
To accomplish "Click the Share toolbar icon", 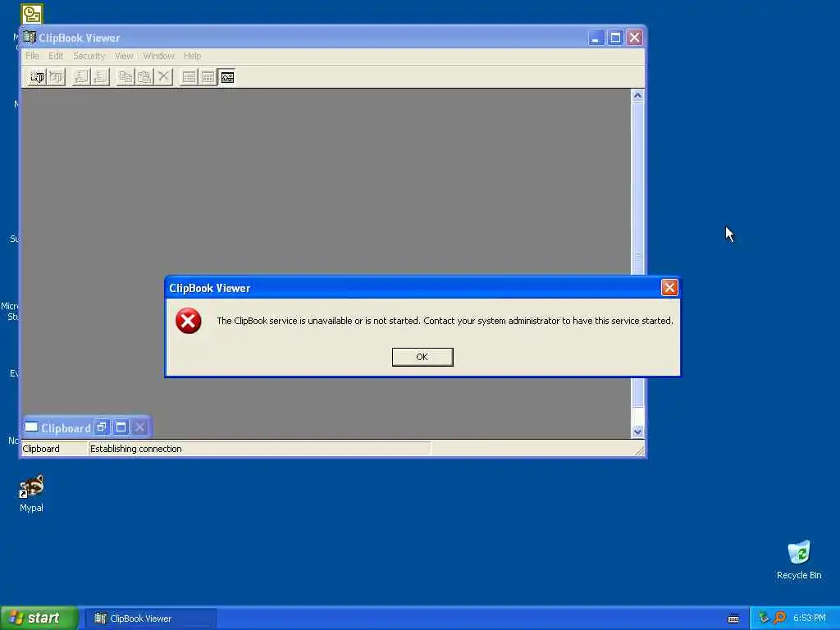I will (81, 78).
